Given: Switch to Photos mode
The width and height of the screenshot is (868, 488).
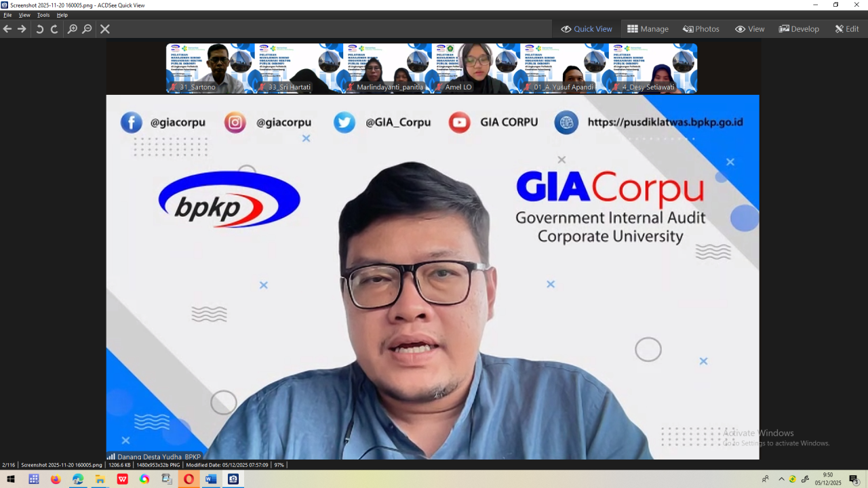Looking at the screenshot, I should pyautogui.click(x=701, y=29).
